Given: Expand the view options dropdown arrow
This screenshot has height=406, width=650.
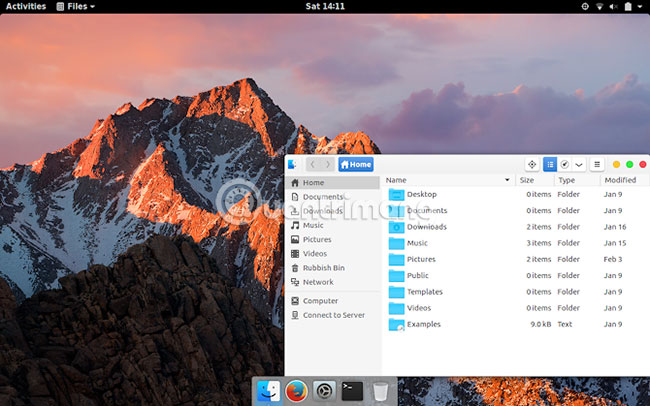Looking at the screenshot, I should click(x=579, y=164).
